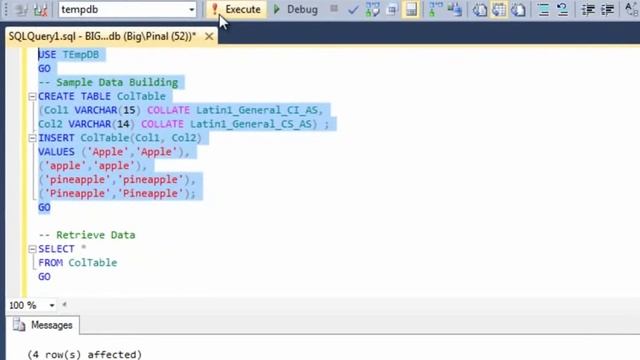The height and width of the screenshot is (360, 640).
Task: Toggle Include Actual Execution Plan
Action: pyautogui.click(x=436, y=10)
